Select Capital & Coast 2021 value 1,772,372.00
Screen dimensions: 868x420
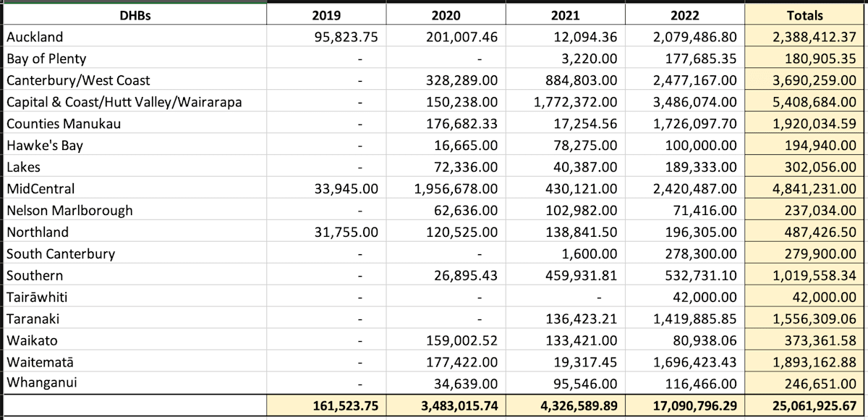point(576,102)
